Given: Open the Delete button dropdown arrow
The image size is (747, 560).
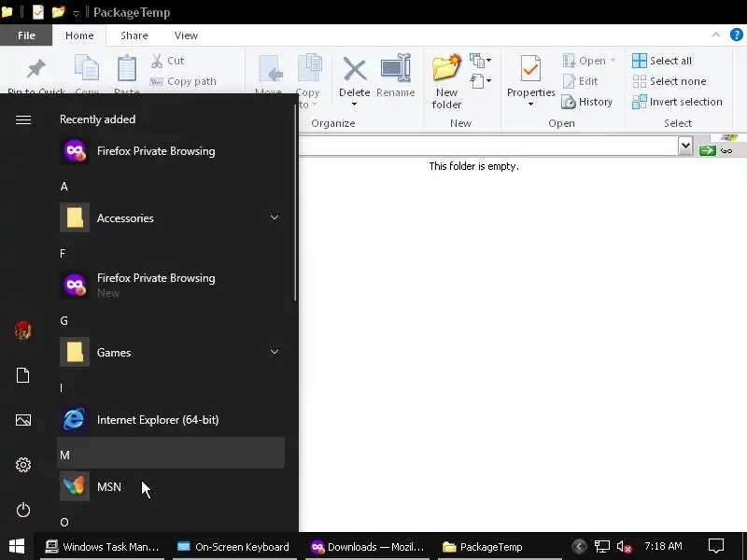Looking at the screenshot, I should pyautogui.click(x=354, y=105).
